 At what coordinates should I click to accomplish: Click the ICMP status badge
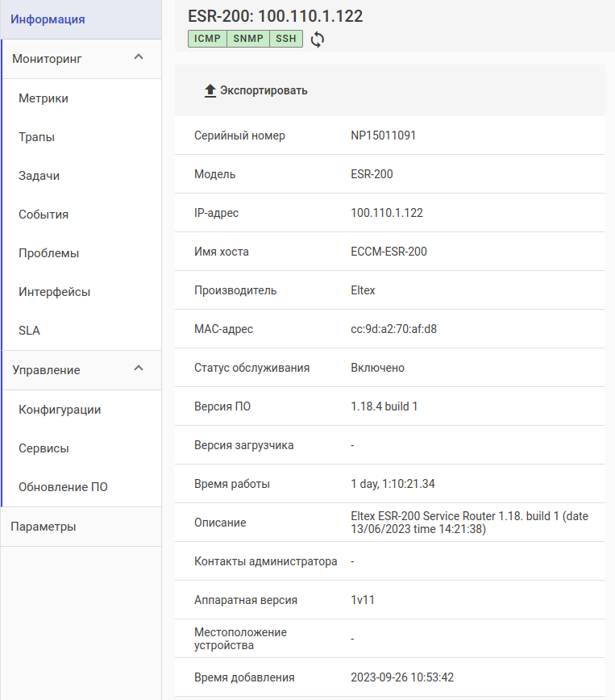[207, 39]
